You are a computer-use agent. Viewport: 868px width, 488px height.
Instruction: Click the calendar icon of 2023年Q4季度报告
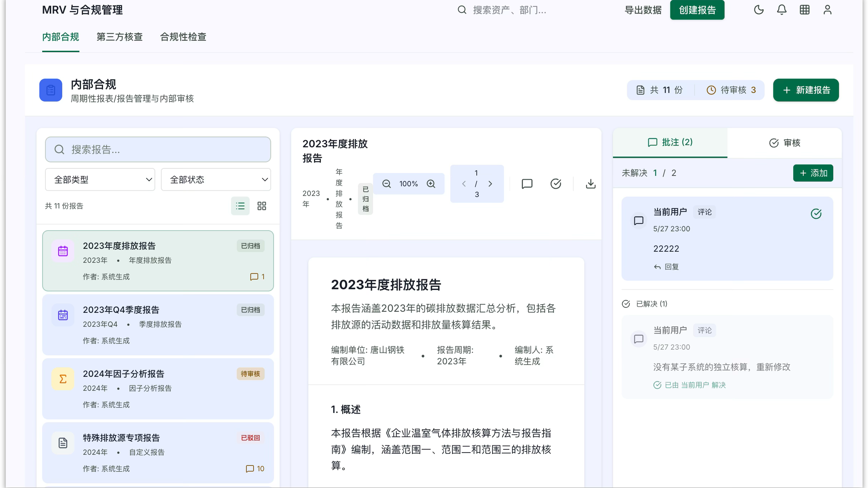pos(63,315)
